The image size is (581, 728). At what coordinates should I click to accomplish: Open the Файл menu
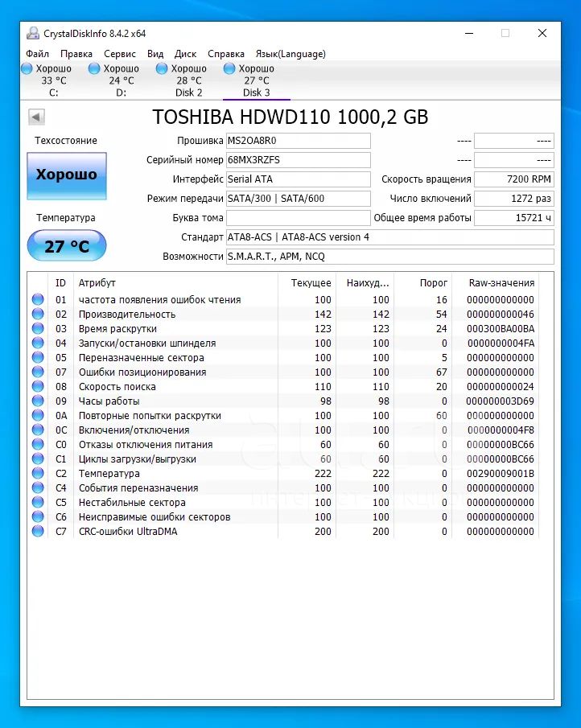click(x=37, y=54)
